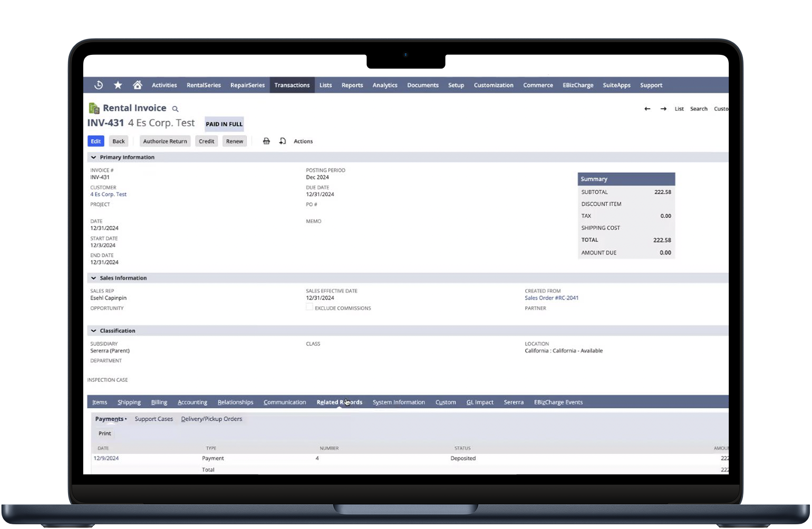812x529 pixels.
Task: Open the 12/9/2024 payment date link
Action: (106, 458)
